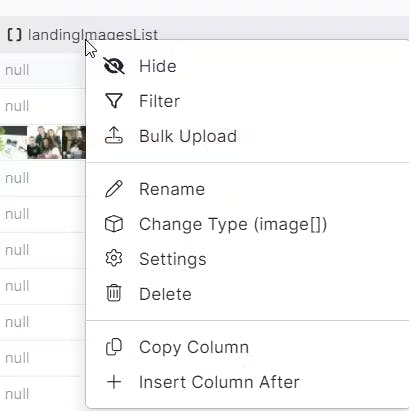Click the gear Settings icon
The height and width of the screenshot is (411, 409).
(x=114, y=258)
